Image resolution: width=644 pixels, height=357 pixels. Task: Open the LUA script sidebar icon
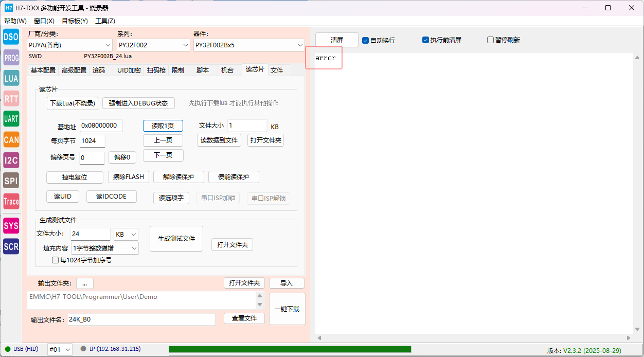coord(11,78)
